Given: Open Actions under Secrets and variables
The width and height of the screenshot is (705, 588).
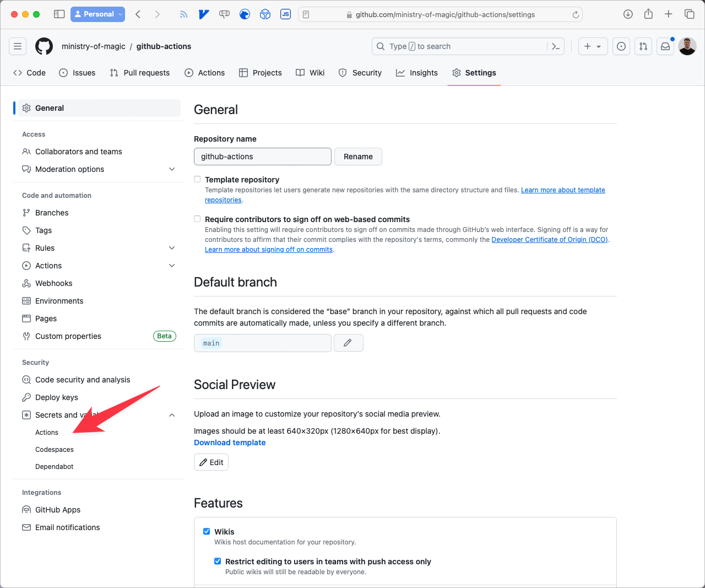Looking at the screenshot, I should tap(47, 433).
